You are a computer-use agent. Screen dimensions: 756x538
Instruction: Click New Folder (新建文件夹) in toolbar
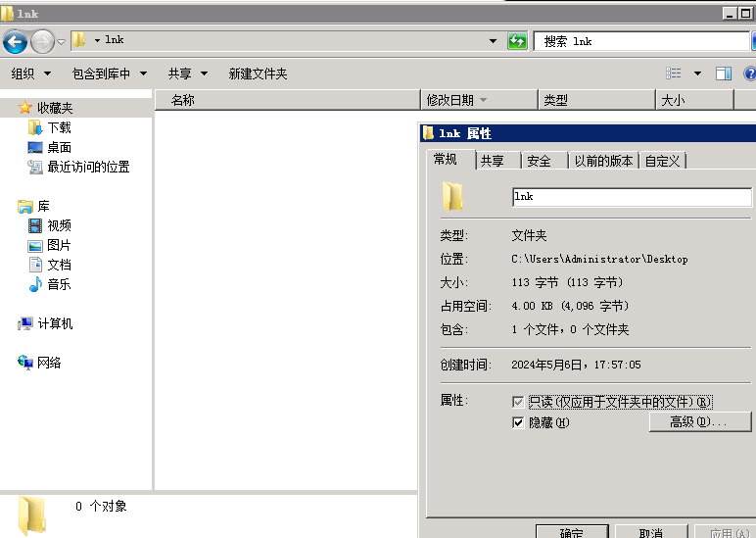pos(258,73)
